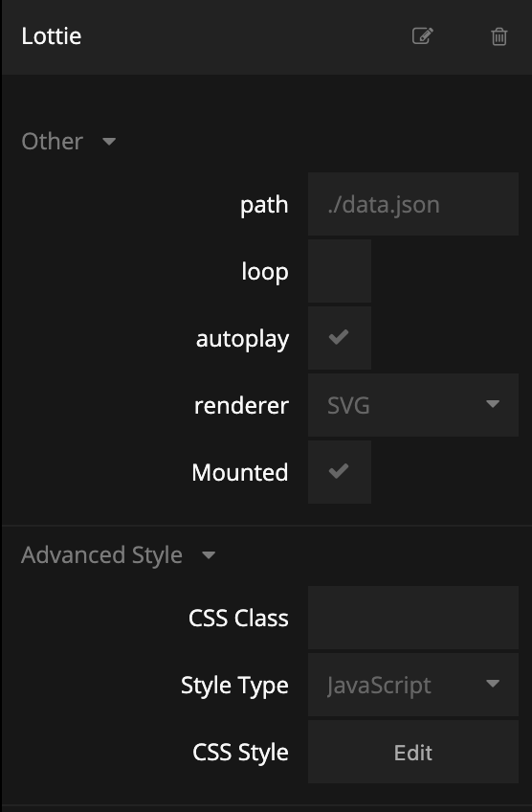The image size is (532, 812).
Task: Click the Mounted label text
Action: point(239,472)
